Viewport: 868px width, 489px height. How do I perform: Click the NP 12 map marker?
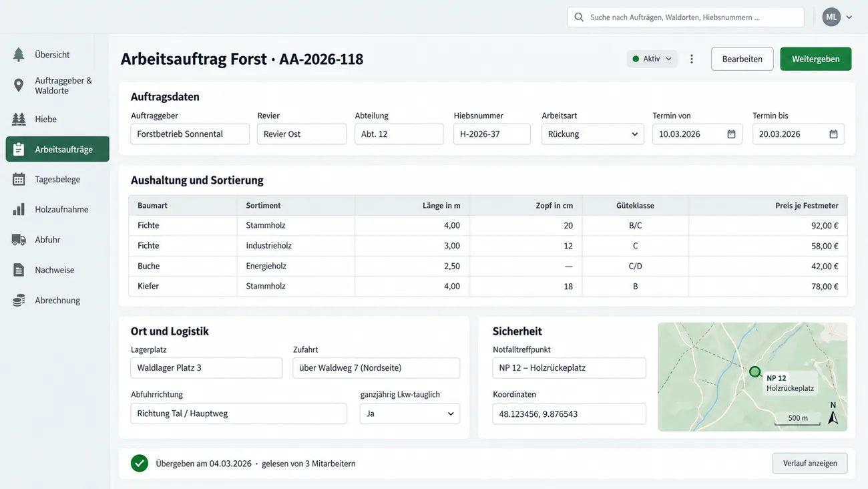(x=754, y=371)
